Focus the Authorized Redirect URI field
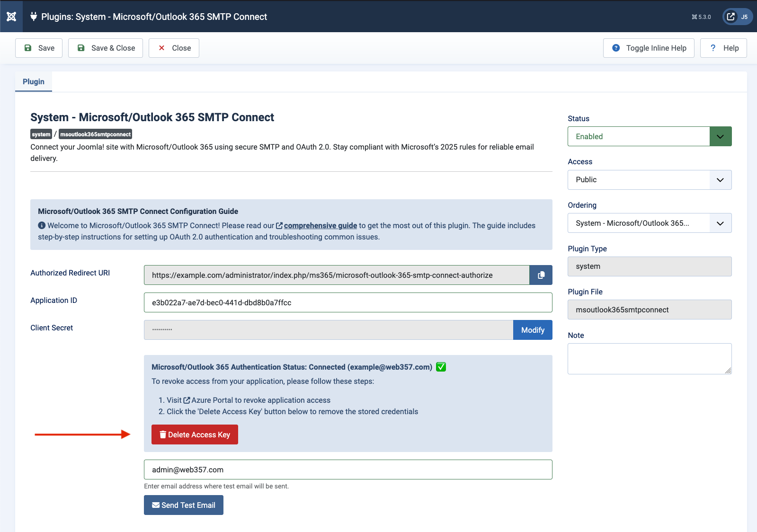 click(x=337, y=275)
